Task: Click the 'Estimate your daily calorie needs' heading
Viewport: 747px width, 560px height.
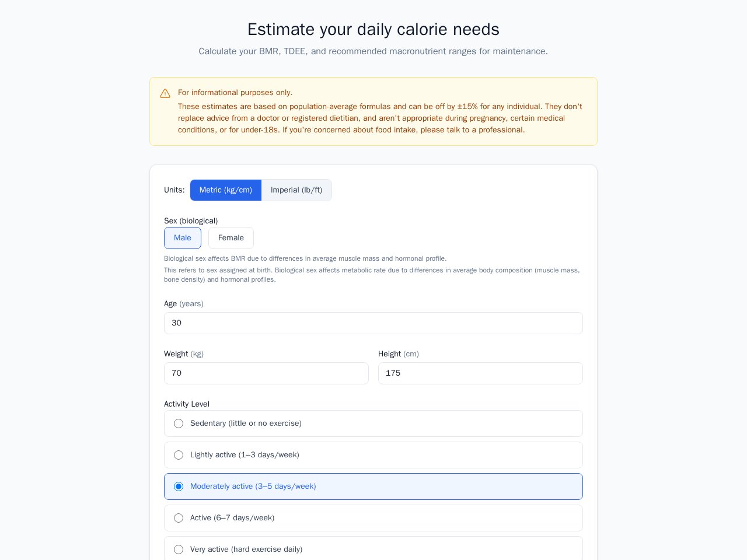Action: coord(373,29)
